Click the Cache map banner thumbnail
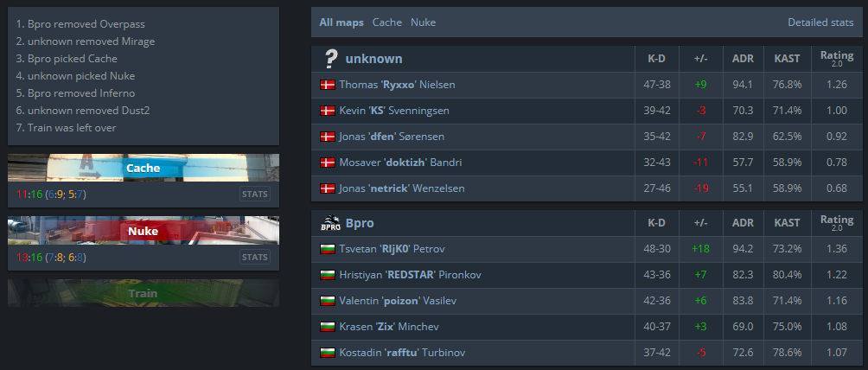868x370 pixels. click(144, 168)
